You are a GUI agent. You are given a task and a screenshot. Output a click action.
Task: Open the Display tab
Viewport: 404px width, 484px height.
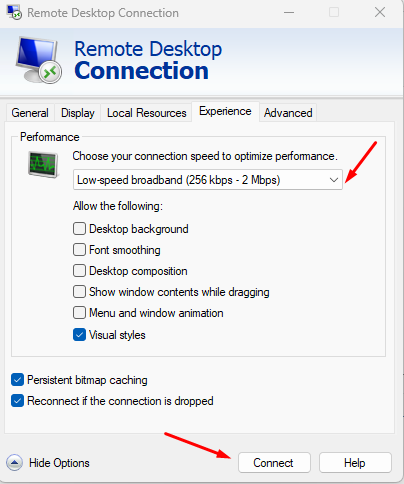click(x=78, y=113)
